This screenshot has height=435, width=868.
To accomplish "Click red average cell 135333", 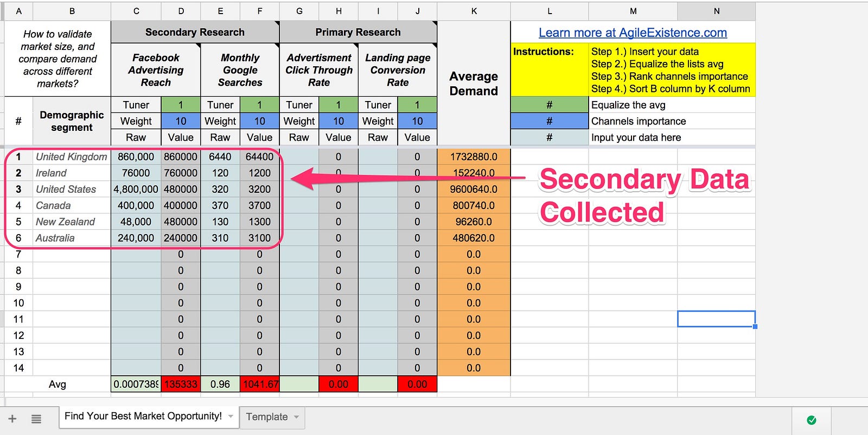I will [x=181, y=384].
